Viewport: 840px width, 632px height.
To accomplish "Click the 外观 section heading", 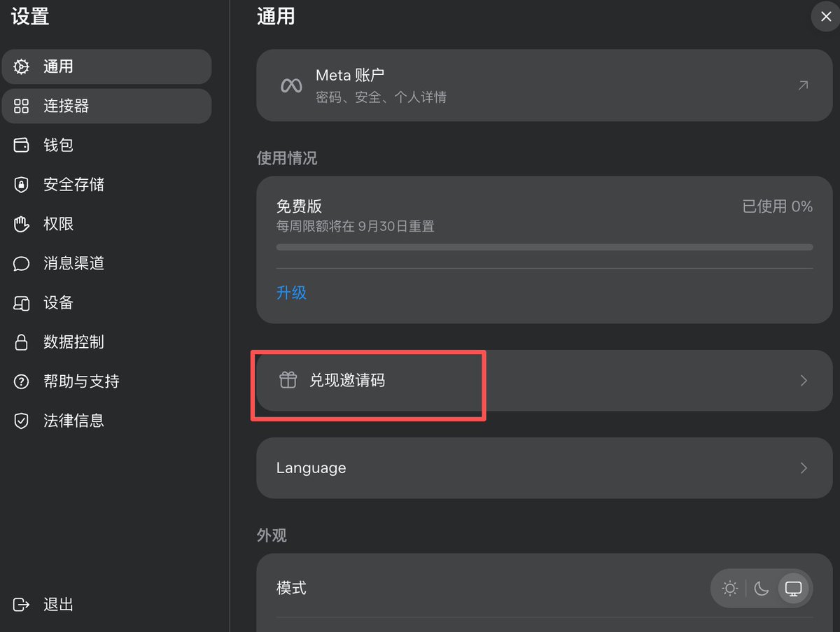I will click(x=272, y=535).
